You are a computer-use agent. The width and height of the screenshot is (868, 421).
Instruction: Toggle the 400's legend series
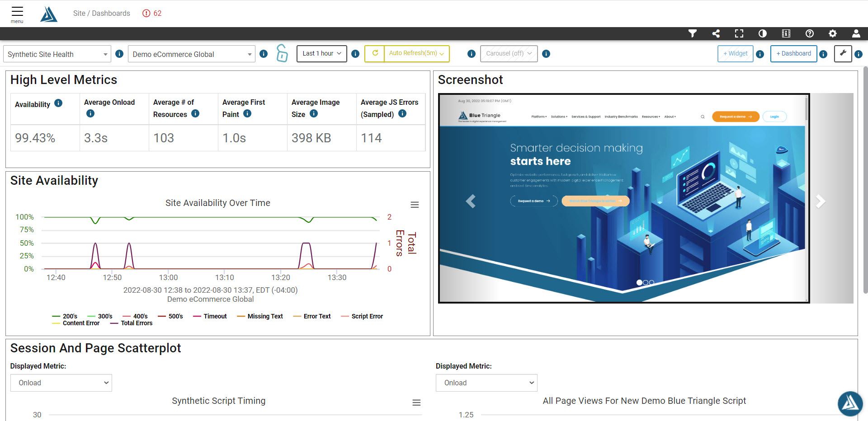[x=135, y=316]
